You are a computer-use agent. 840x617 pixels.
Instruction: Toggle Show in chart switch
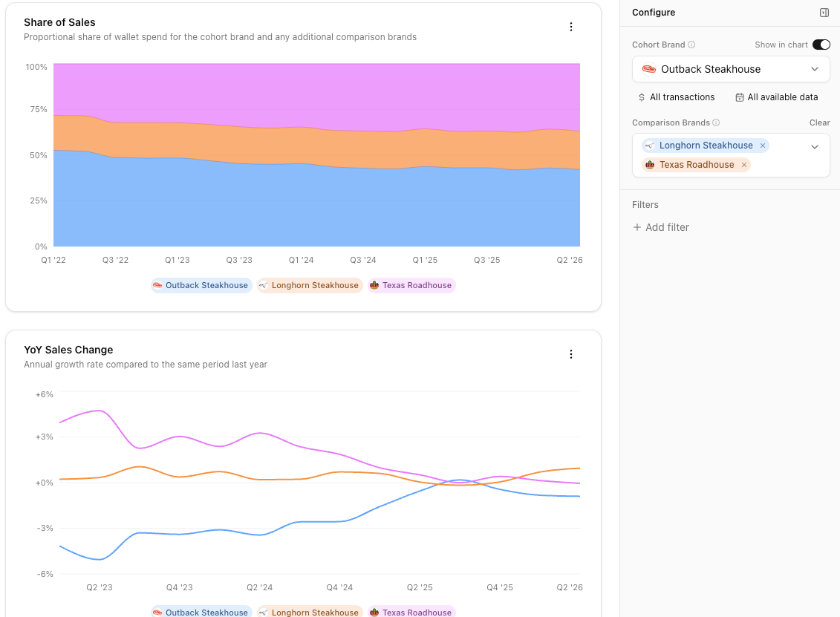821,45
